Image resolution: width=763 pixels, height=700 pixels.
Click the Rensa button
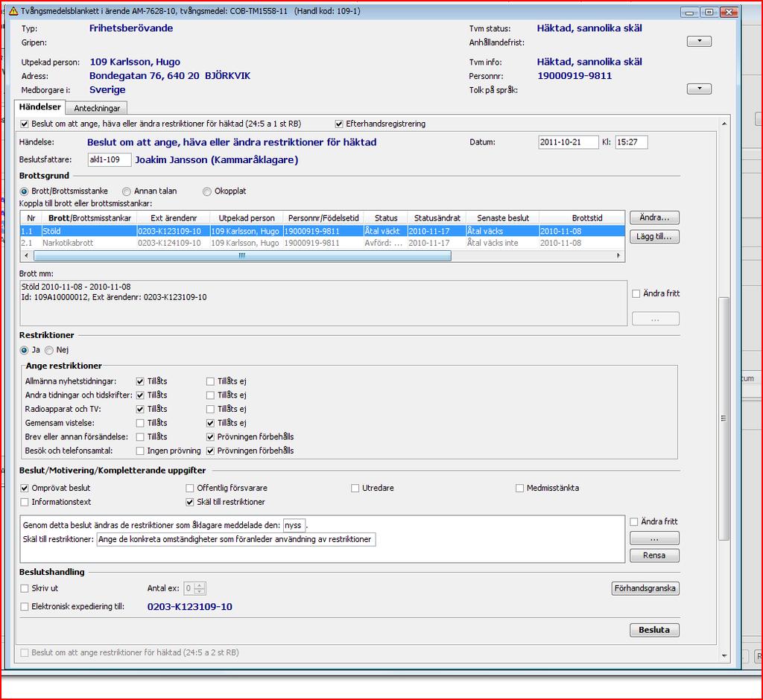[654, 556]
